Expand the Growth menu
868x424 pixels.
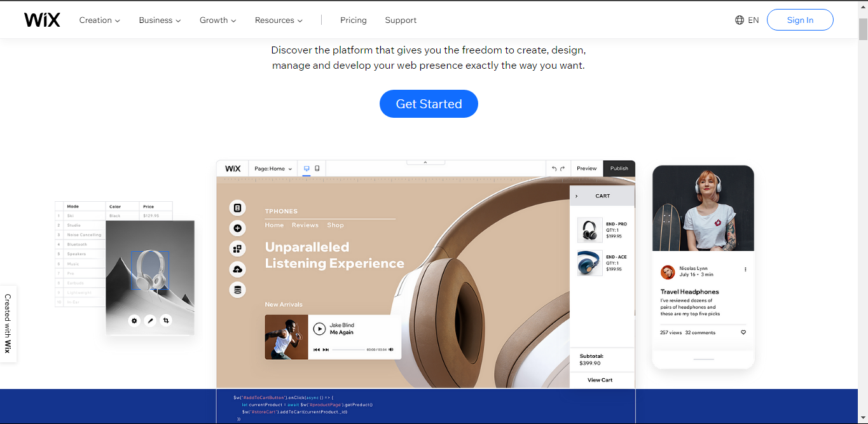click(x=218, y=20)
